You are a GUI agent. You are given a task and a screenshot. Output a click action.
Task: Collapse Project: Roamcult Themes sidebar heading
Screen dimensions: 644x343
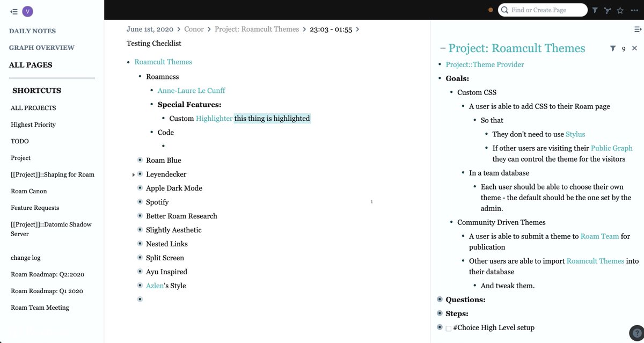443,48
